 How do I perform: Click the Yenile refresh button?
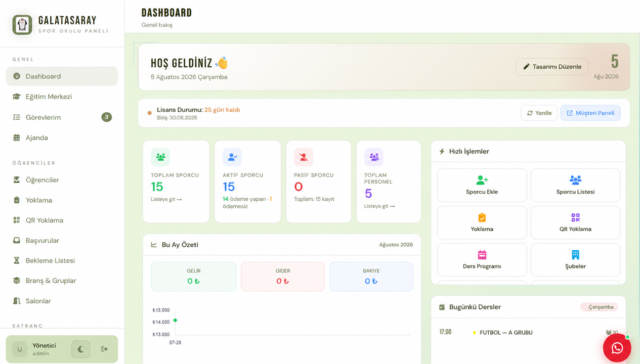tap(539, 113)
